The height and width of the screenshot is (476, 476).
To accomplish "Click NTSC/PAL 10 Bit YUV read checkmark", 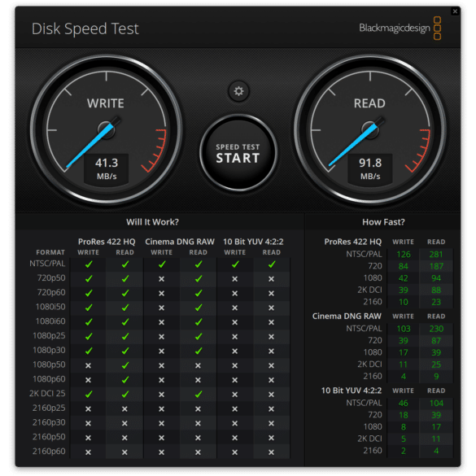I will [x=272, y=264].
